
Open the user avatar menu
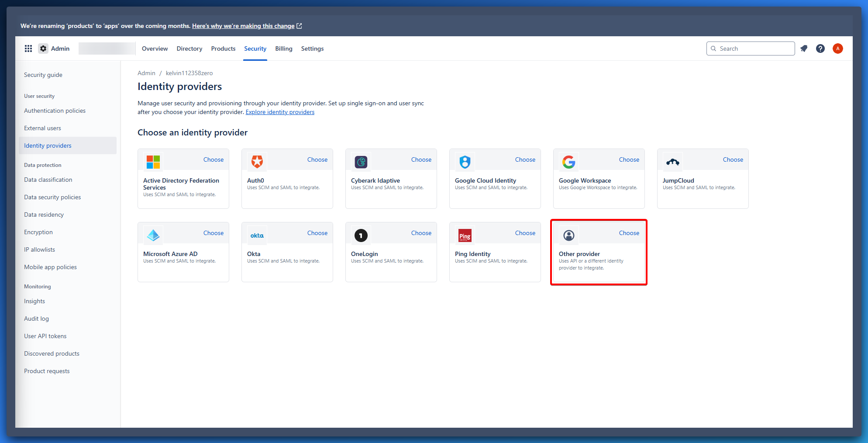pos(837,48)
